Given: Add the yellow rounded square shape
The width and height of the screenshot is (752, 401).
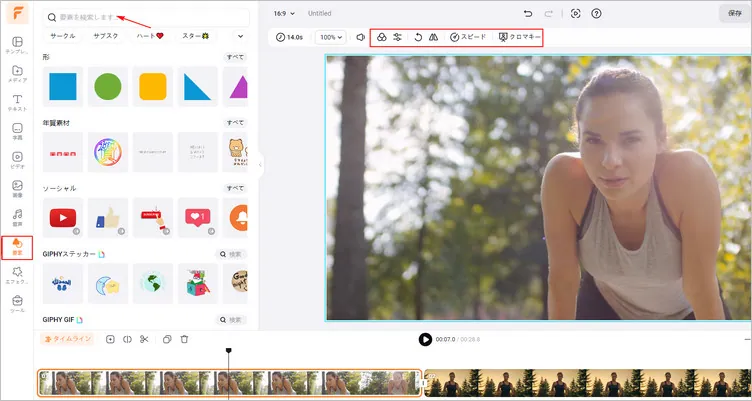Looking at the screenshot, I should tap(153, 86).
